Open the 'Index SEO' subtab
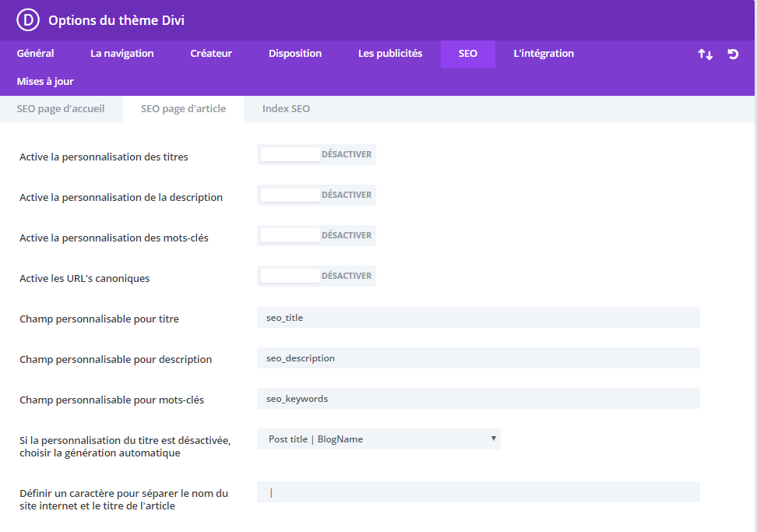 [x=287, y=109]
